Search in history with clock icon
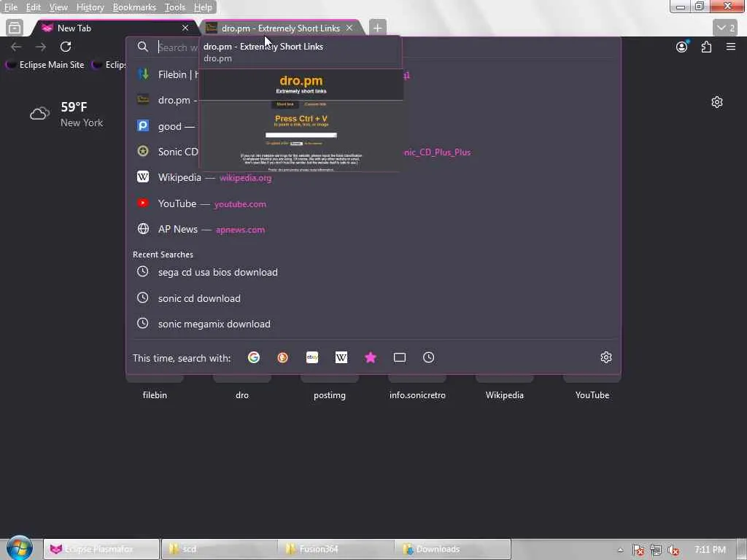 pyautogui.click(x=429, y=357)
